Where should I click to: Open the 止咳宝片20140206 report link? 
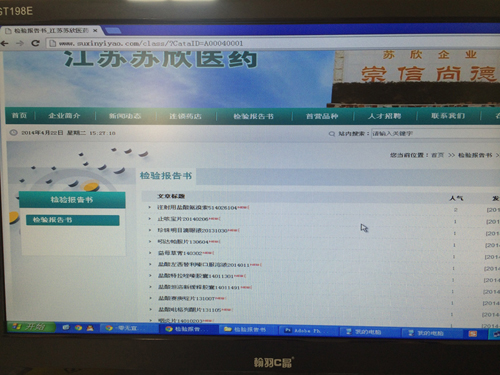pyautogui.click(x=183, y=219)
